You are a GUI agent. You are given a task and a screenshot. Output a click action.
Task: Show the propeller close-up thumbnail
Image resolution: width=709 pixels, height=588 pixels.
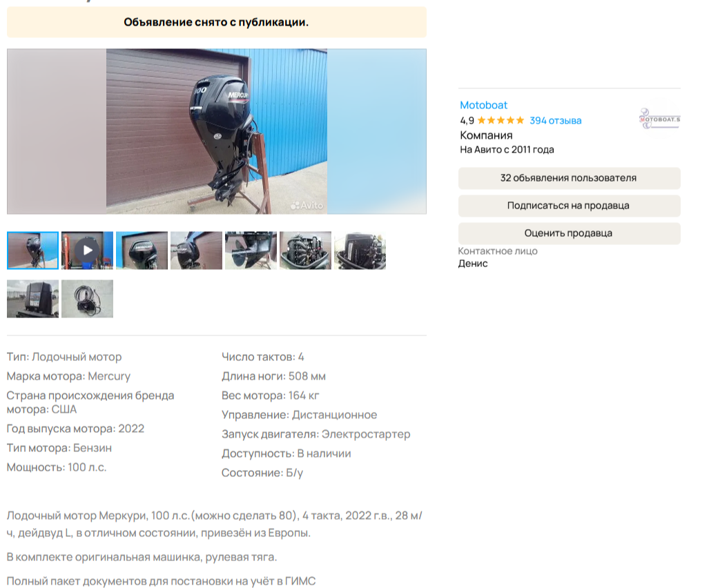pyautogui.click(x=251, y=251)
